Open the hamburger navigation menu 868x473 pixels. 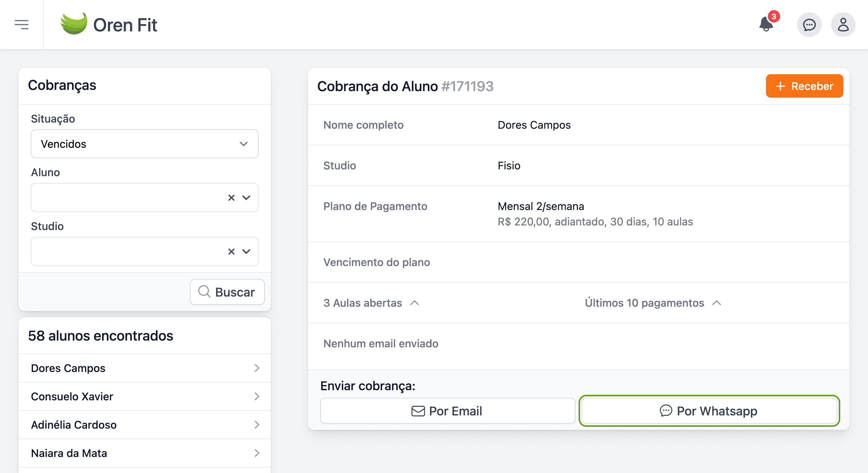[x=22, y=25]
